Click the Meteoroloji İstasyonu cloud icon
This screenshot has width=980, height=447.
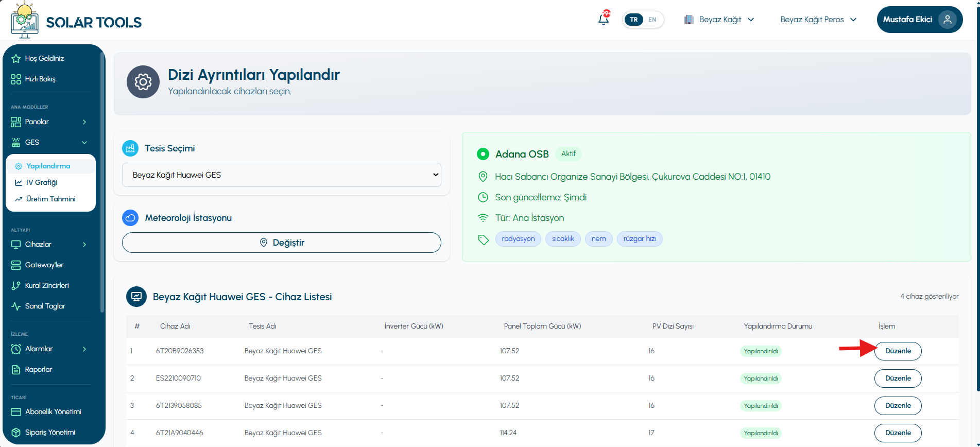[x=130, y=218]
